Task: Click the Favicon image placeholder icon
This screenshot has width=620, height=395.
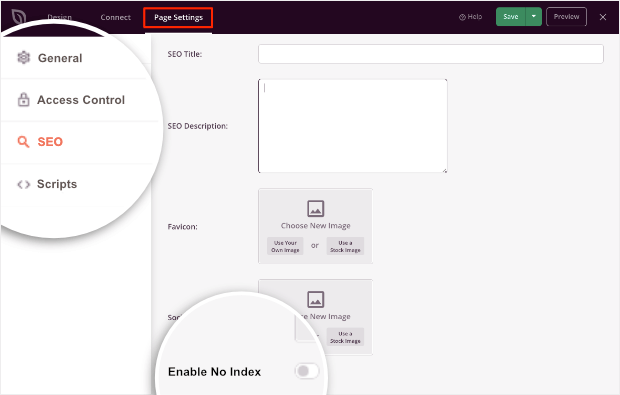Action: coord(316,209)
